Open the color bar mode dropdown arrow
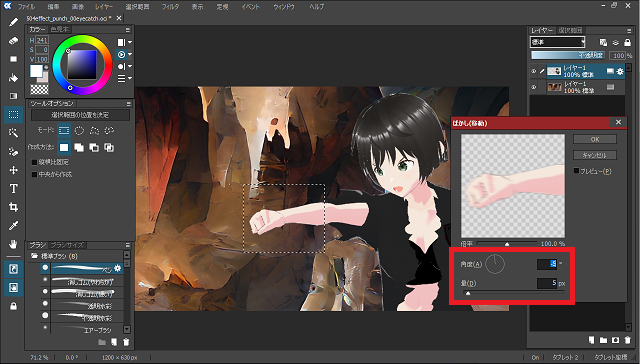Screen dimensions: 640x364 [130, 42]
